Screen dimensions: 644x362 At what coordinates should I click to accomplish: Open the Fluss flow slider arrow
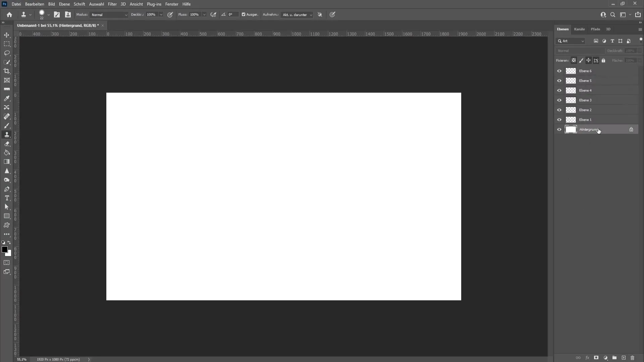tap(204, 15)
